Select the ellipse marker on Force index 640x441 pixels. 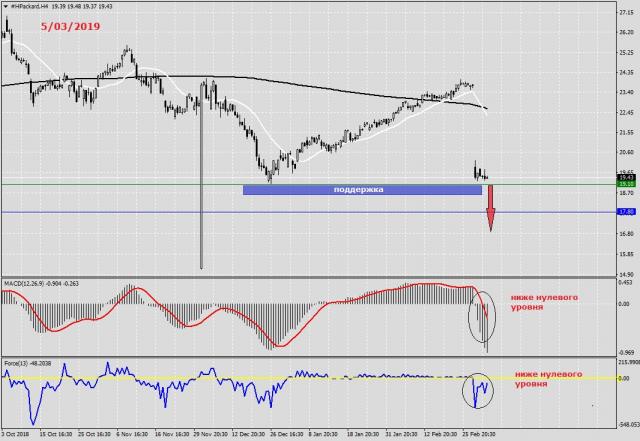click(x=479, y=390)
